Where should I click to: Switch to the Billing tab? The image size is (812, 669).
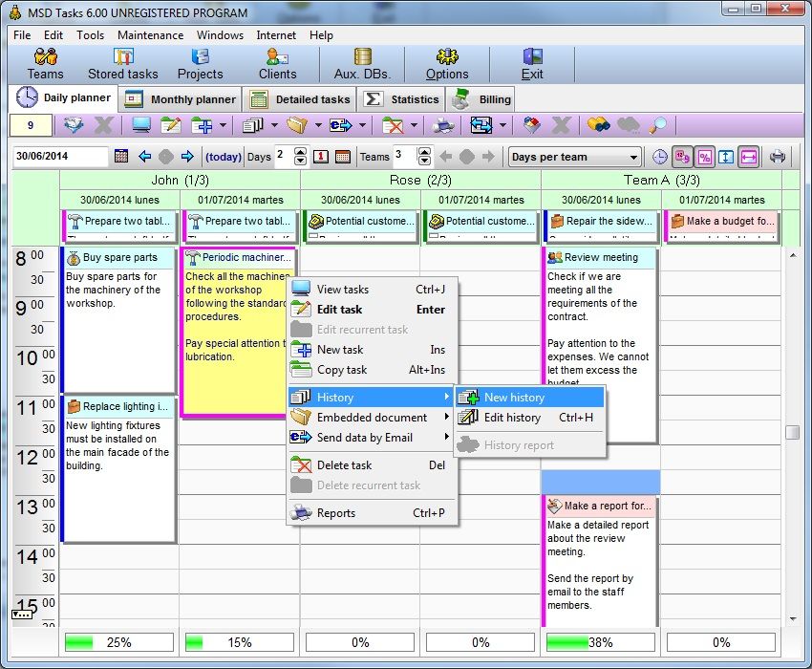pyautogui.click(x=481, y=99)
